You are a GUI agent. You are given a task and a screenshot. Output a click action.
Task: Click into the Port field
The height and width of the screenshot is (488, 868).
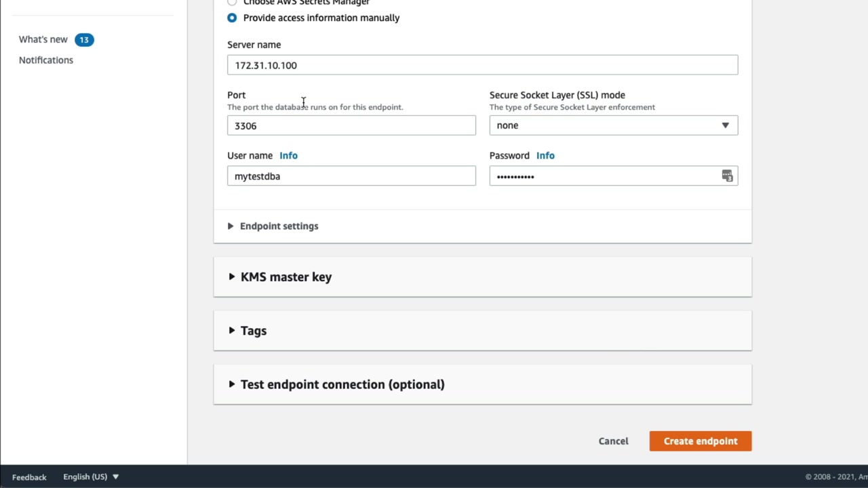(x=351, y=126)
